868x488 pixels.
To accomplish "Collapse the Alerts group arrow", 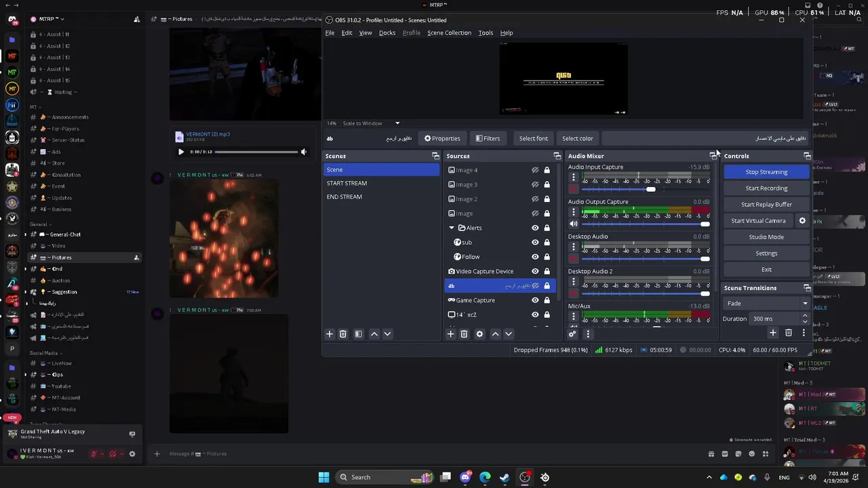I will 452,228.
